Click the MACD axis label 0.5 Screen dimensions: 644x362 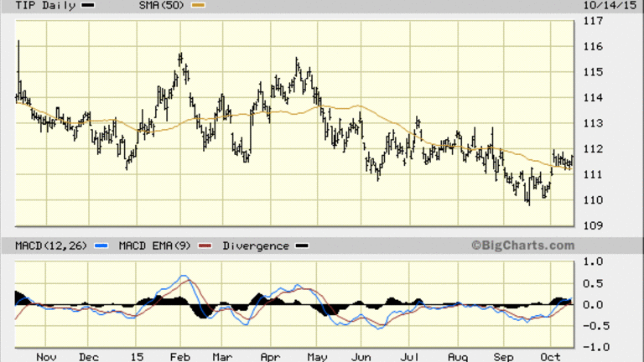593,283
